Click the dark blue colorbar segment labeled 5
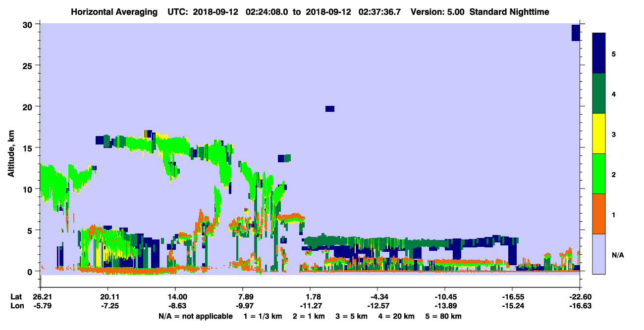644x330 pixels. click(x=599, y=53)
